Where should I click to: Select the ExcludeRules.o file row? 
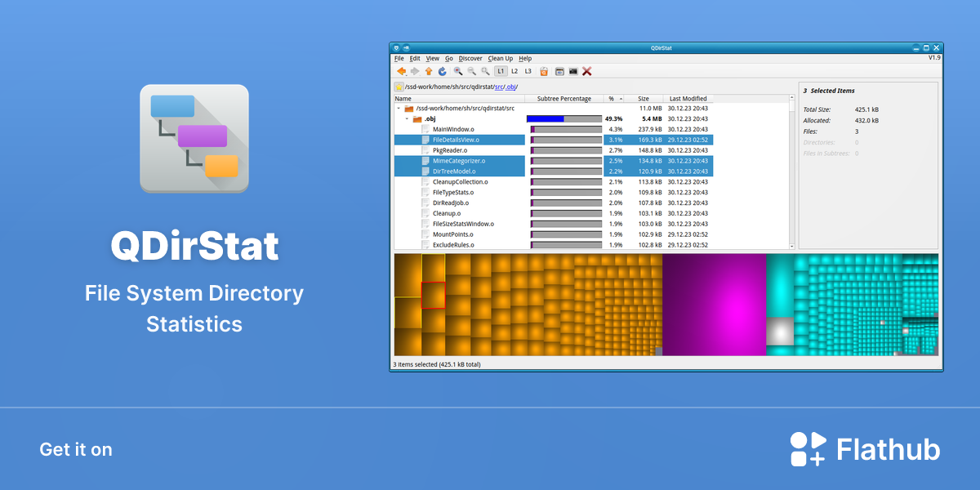pyautogui.click(x=554, y=244)
